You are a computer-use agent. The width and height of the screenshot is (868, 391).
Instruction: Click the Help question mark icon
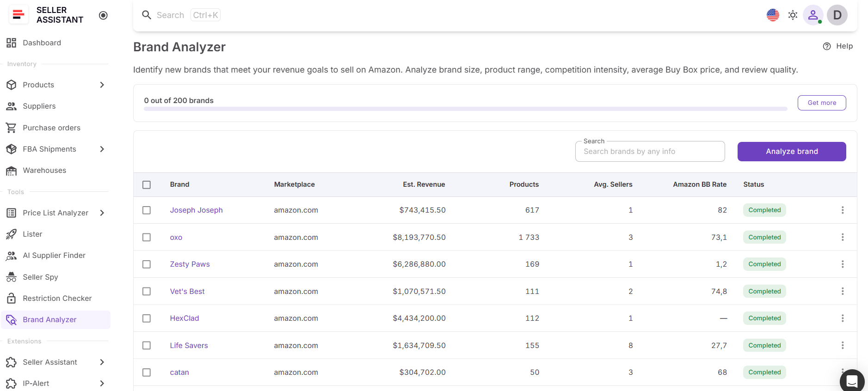point(827,46)
